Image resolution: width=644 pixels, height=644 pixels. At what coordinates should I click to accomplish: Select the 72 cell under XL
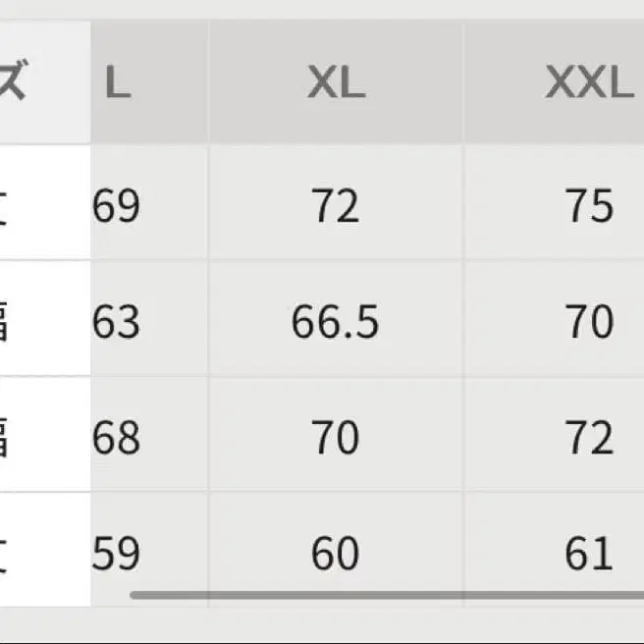(336, 206)
